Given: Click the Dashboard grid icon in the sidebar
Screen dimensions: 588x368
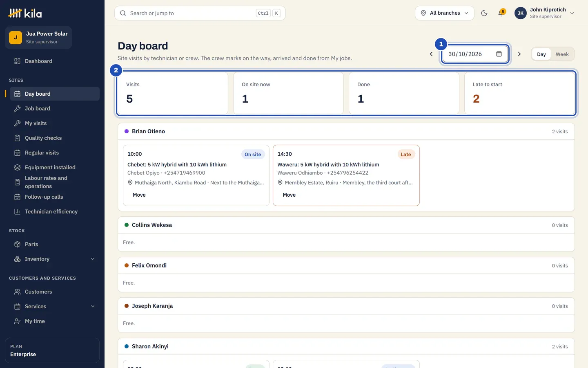Looking at the screenshot, I should (x=17, y=61).
